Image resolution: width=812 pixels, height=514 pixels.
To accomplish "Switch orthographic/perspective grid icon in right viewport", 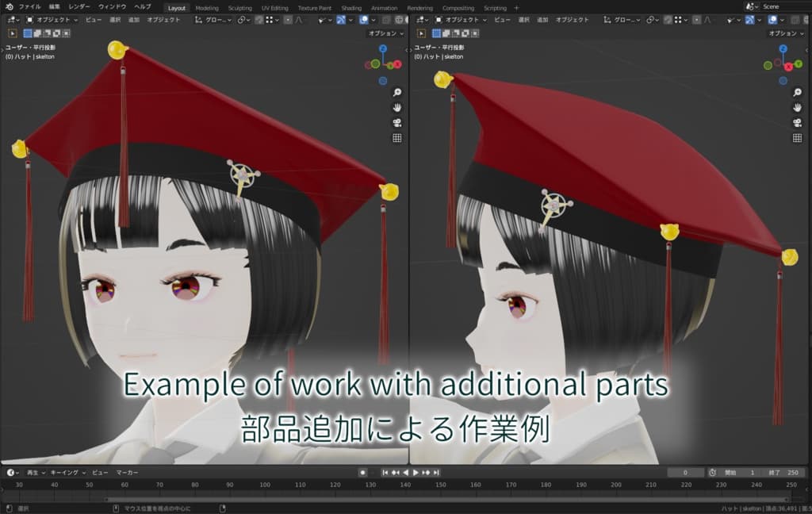I will (x=796, y=137).
